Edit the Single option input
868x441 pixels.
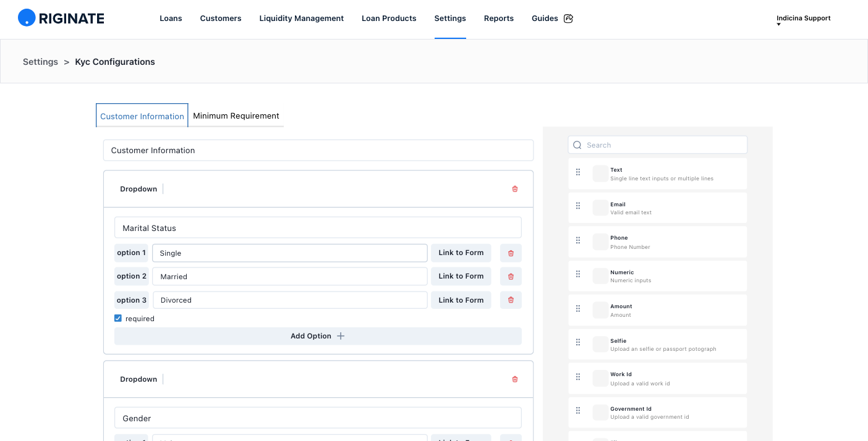[x=290, y=253]
